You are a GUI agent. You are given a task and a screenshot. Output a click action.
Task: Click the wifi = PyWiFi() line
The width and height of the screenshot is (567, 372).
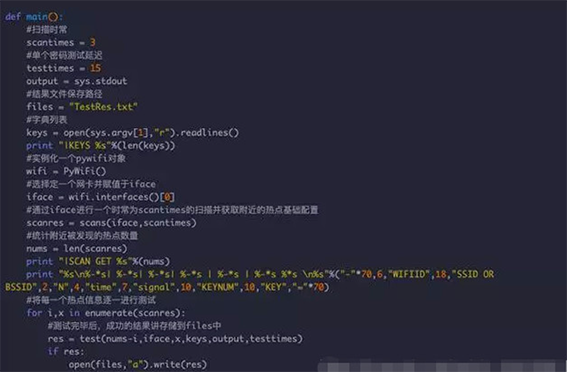pyautogui.click(x=66, y=171)
